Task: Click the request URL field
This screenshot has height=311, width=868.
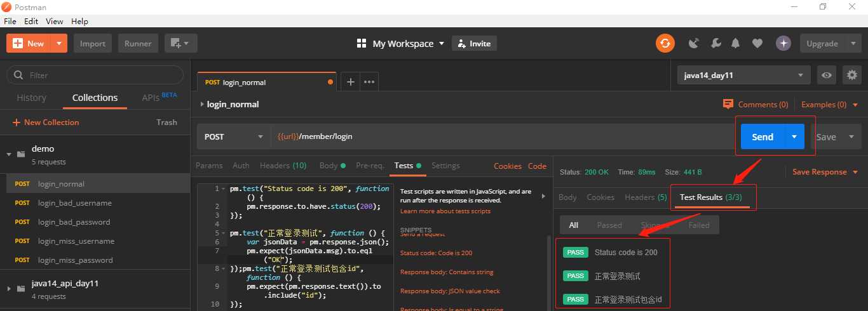Action: click(x=502, y=136)
